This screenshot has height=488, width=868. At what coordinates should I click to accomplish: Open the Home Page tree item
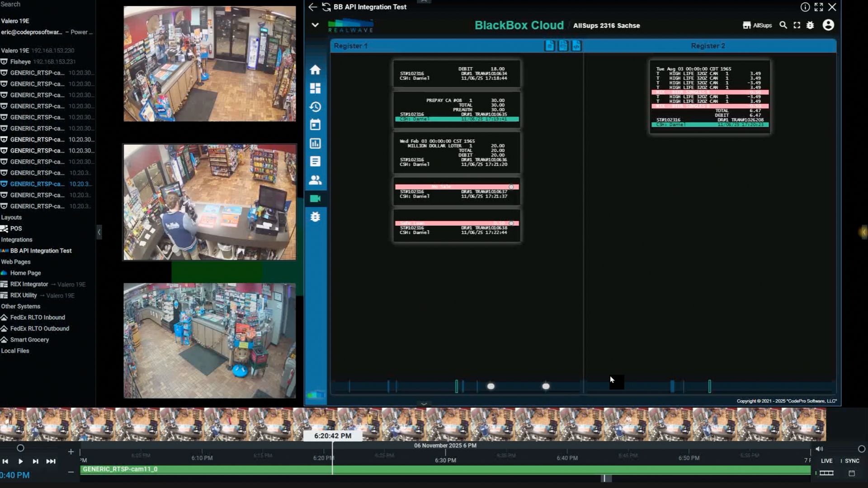point(25,273)
